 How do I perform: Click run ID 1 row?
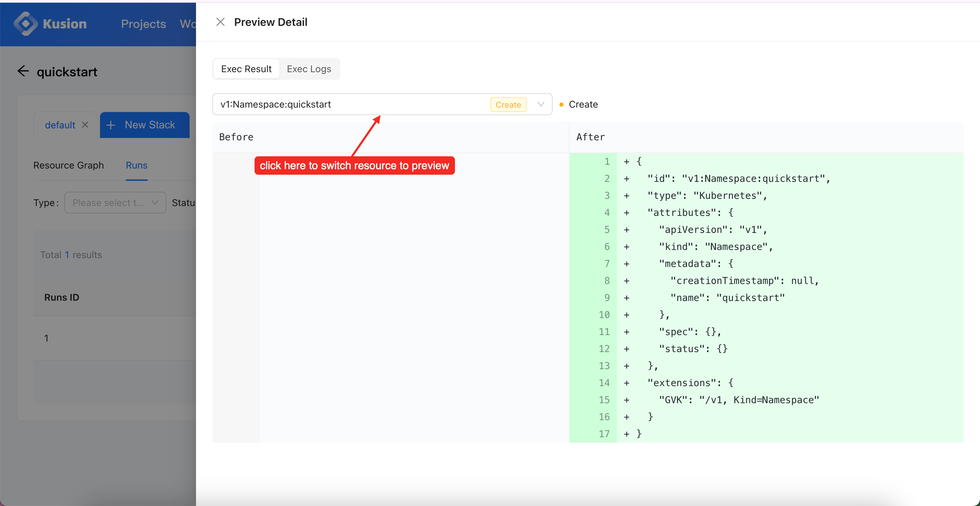pyautogui.click(x=46, y=338)
